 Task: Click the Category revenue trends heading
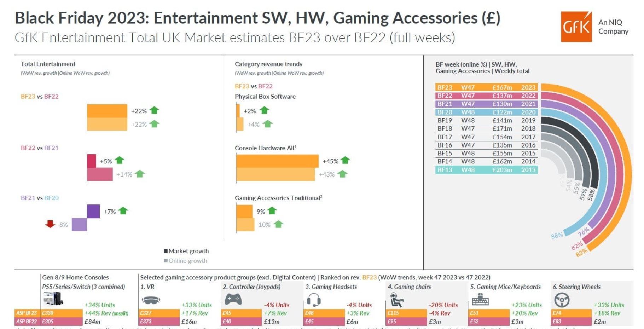point(268,64)
